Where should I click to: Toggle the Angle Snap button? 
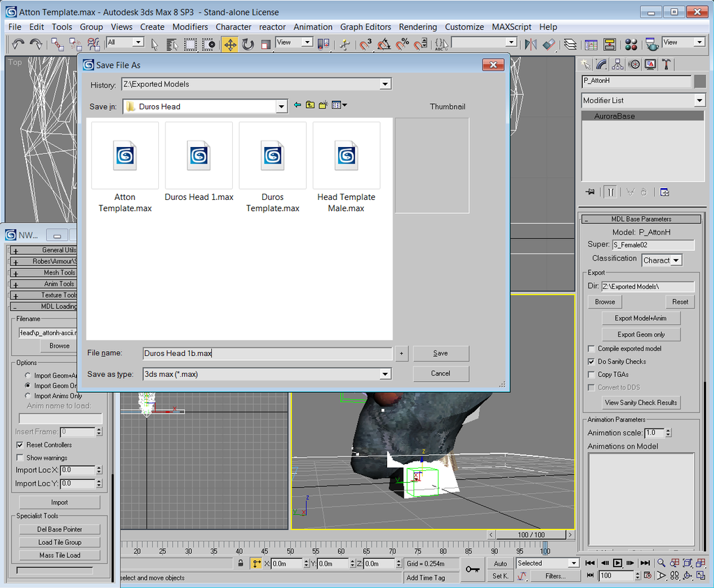coord(384,44)
